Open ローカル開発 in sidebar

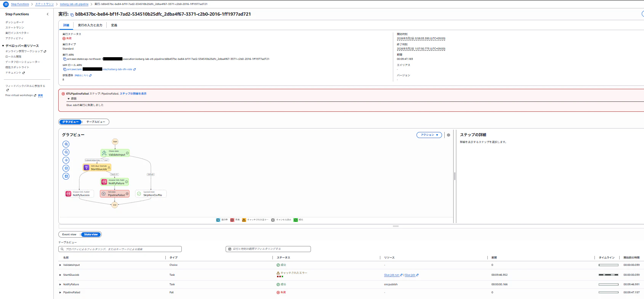[x=13, y=56]
